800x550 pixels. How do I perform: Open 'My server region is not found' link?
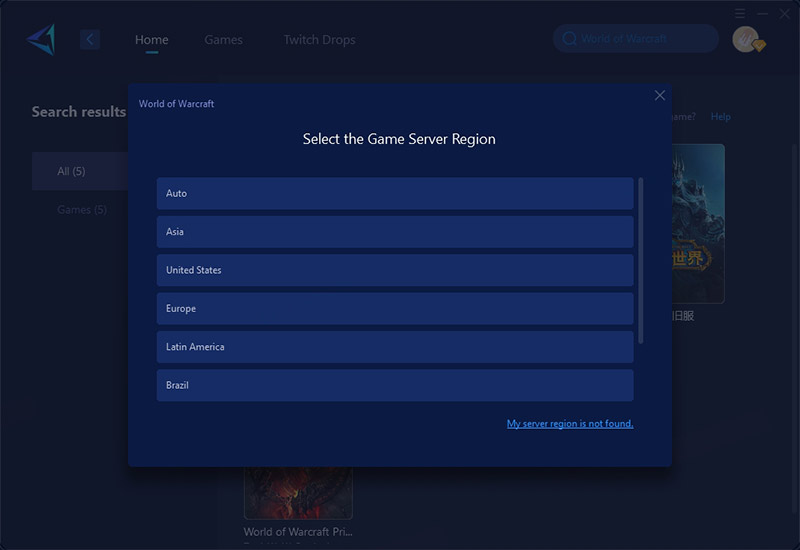(x=570, y=423)
